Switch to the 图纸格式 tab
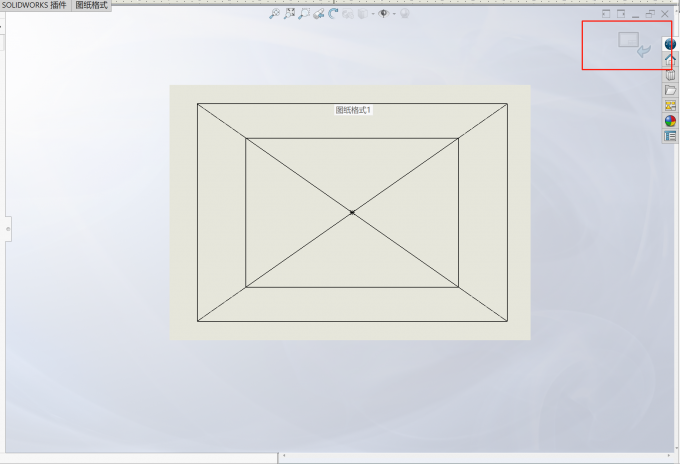The height and width of the screenshot is (464, 680). (x=91, y=5)
